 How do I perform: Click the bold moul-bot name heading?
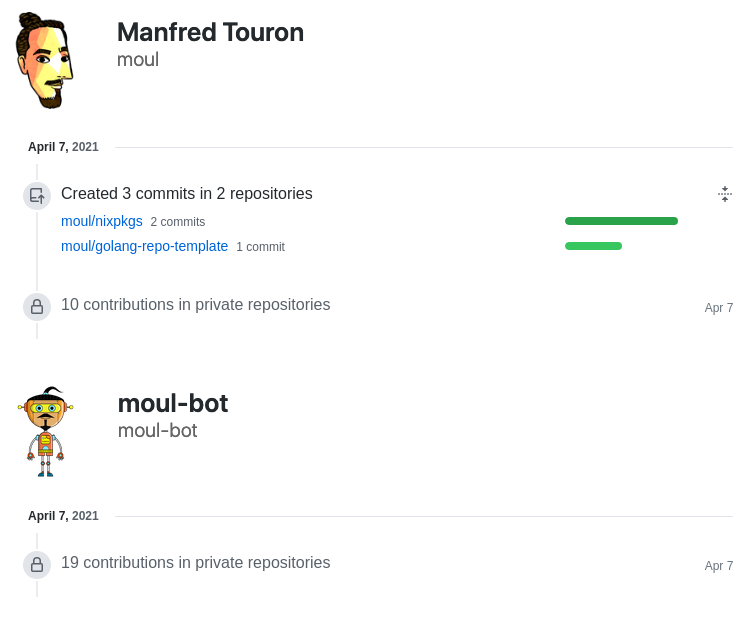[x=172, y=403]
